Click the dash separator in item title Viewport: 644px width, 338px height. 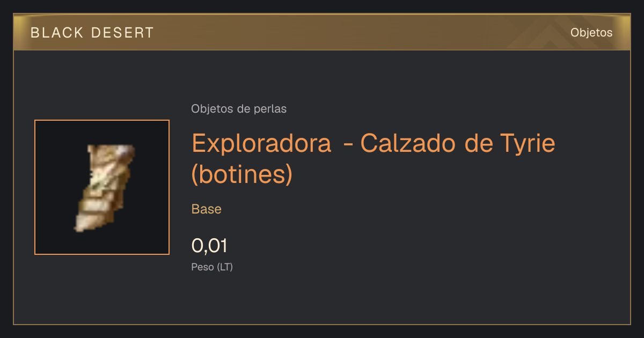point(347,145)
